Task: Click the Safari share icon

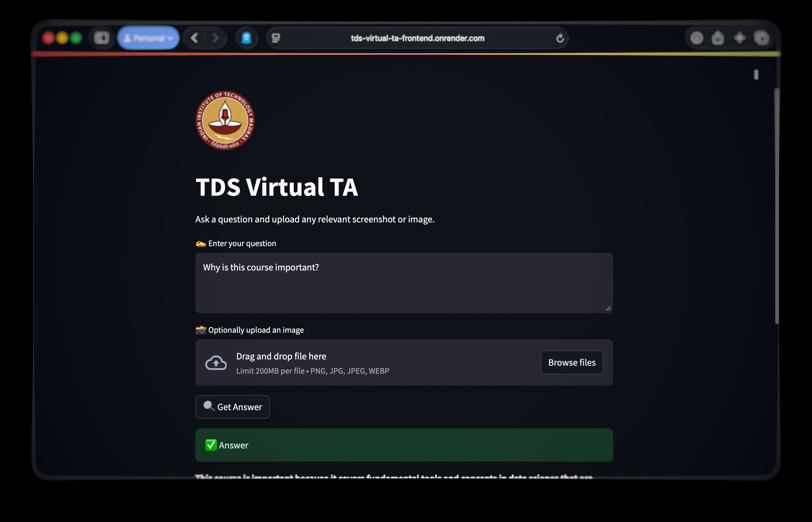Action: 718,38
